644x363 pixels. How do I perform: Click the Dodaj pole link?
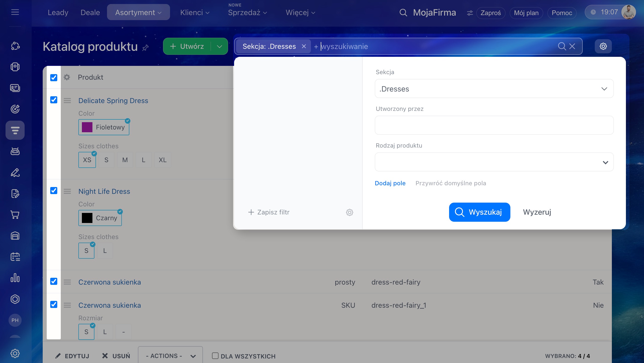(x=390, y=183)
